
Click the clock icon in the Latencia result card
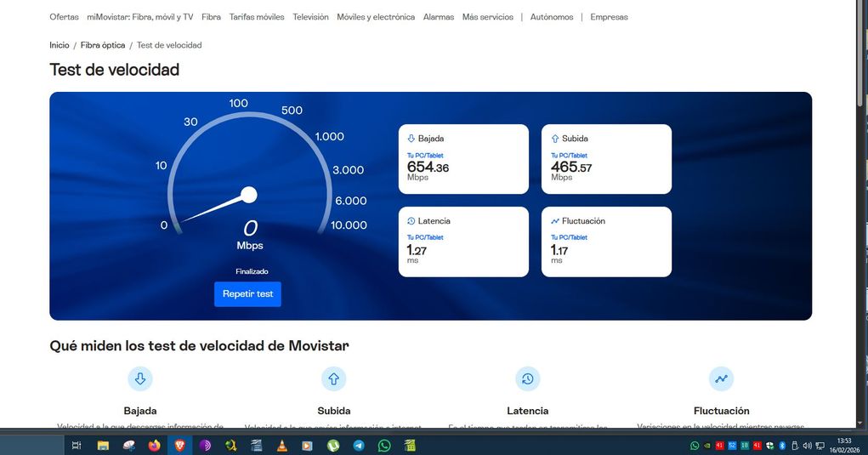(411, 221)
